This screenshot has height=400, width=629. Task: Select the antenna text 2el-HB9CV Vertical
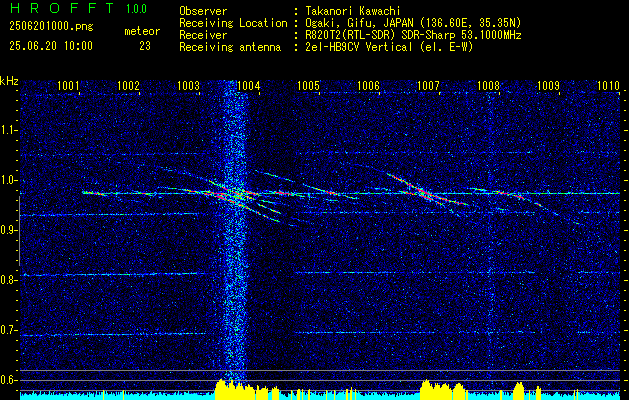[x=359, y=47]
